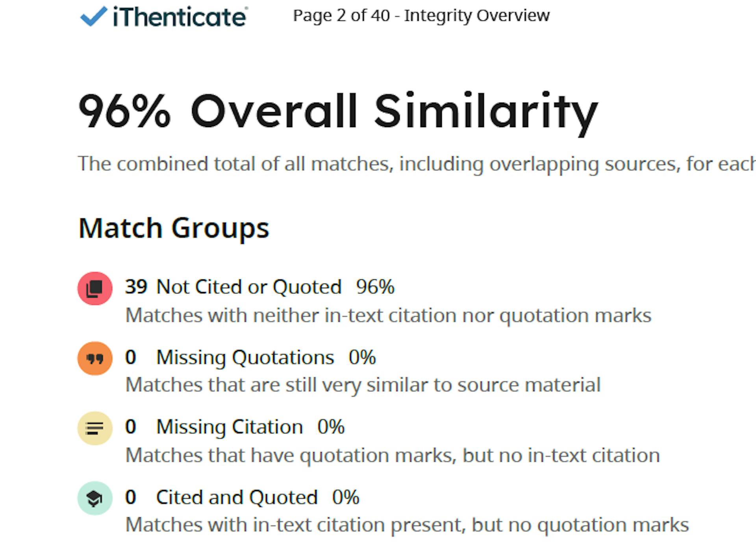Click the Not Cited or Quoted label

tap(248, 287)
